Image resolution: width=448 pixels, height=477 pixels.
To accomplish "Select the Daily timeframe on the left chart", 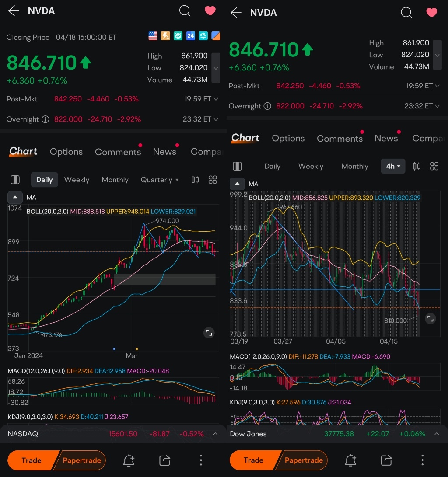I will (x=45, y=180).
